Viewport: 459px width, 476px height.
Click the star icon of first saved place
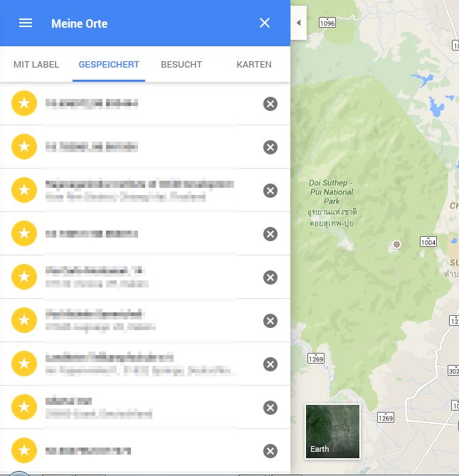(x=24, y=103)
